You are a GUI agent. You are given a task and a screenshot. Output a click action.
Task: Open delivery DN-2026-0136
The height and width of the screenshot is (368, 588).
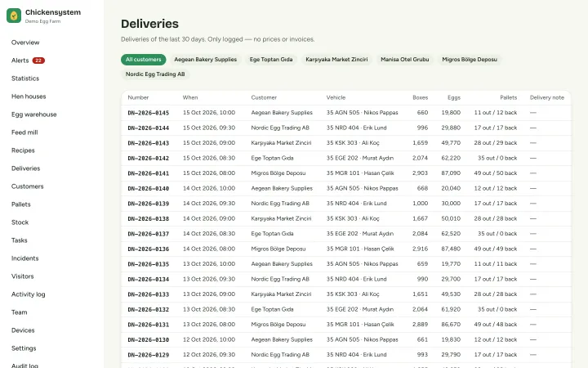[149, 249]
